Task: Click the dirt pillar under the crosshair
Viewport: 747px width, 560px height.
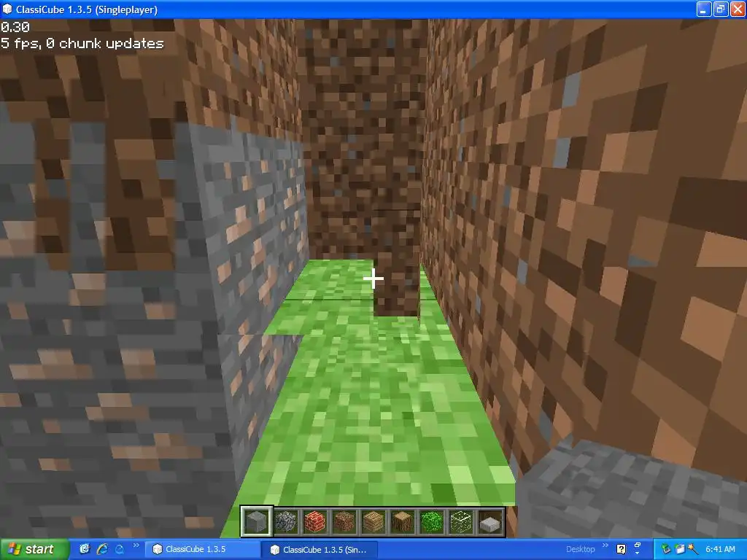Action: click(396, 262)
